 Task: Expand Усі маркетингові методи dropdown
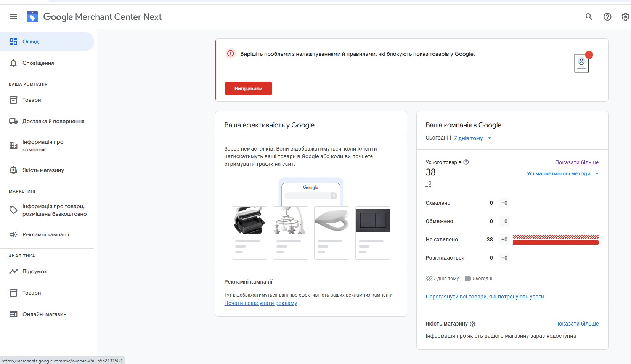click(x=563, y=173)
